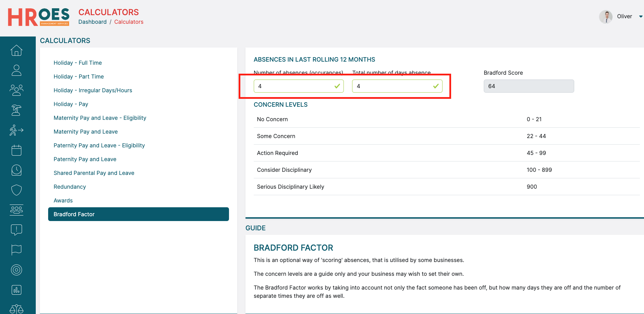
Task: Choose Maternity Pay and Leave - Eligibility
Action: point(100,118)
